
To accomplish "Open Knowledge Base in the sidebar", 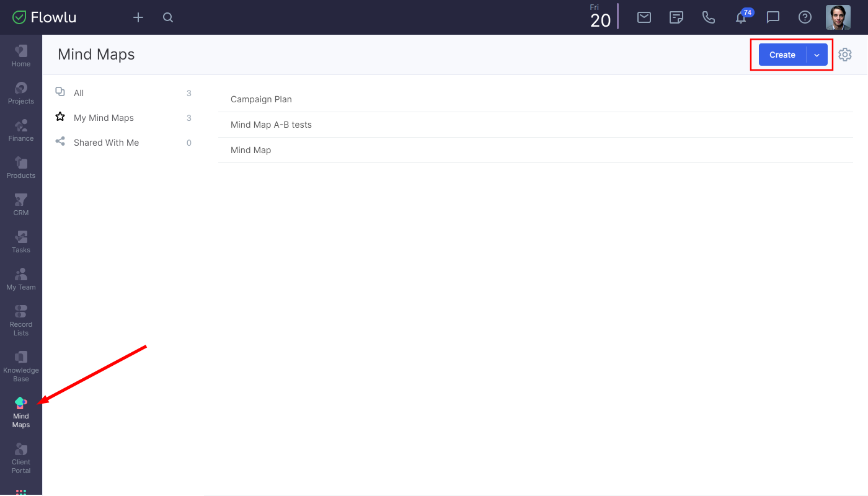I will [x=21, y=366].
